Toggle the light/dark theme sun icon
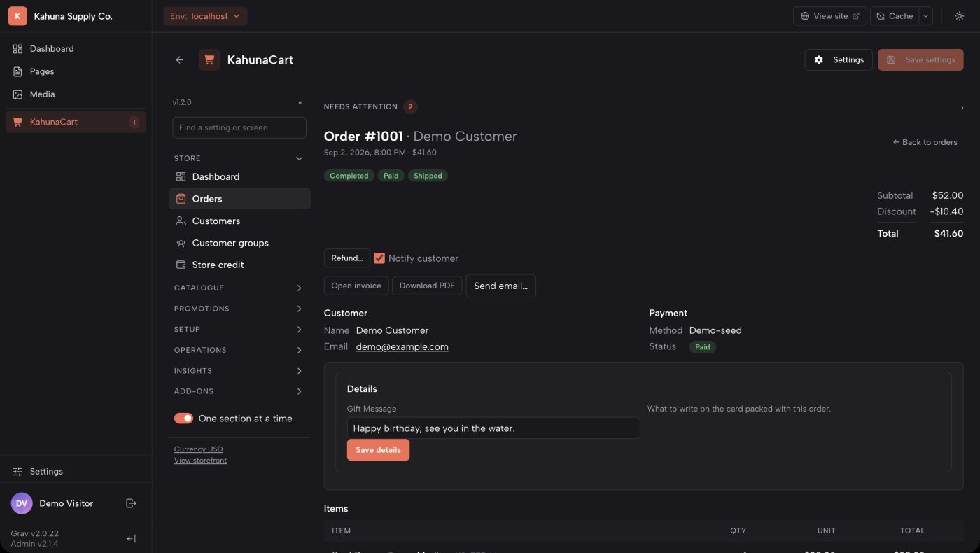 pos(960,16)
